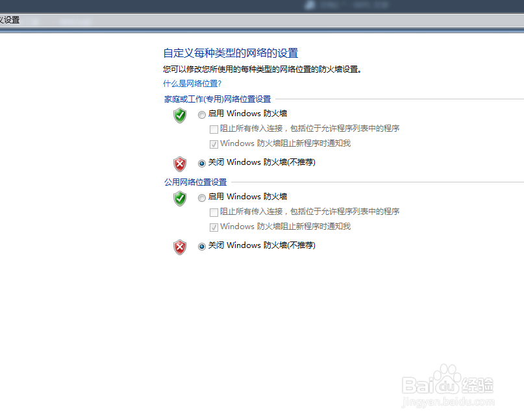Click green shield icon in public network section
This screenshot has height=420, width=524.
(180, 199)
